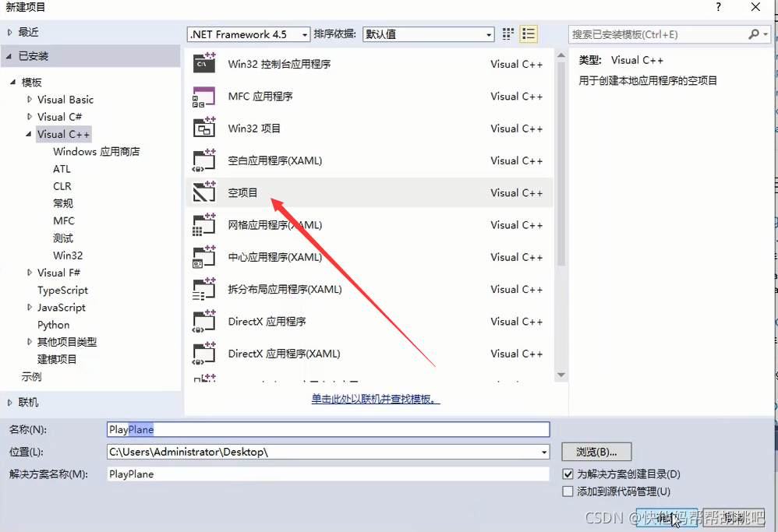
Task: Toggle 为解决方案创建目录 checkbox
Action: click(x=568, y=474)
